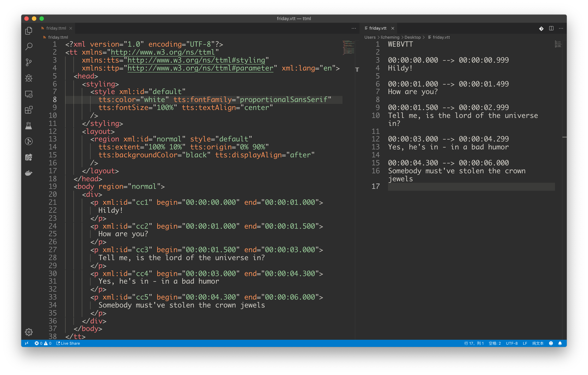588x375 pixels.
Task: Click the tts:backgroundColor="black" attribute
Action: click(x=154, y=155)
